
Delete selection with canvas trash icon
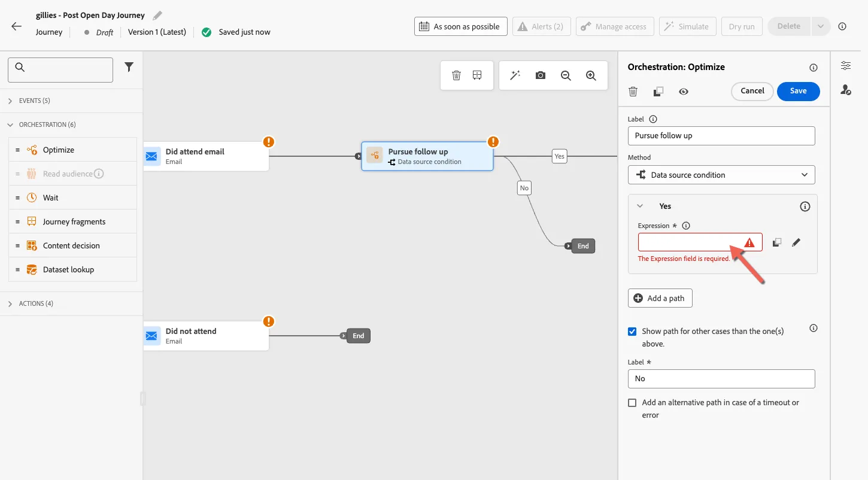(456, 75)
